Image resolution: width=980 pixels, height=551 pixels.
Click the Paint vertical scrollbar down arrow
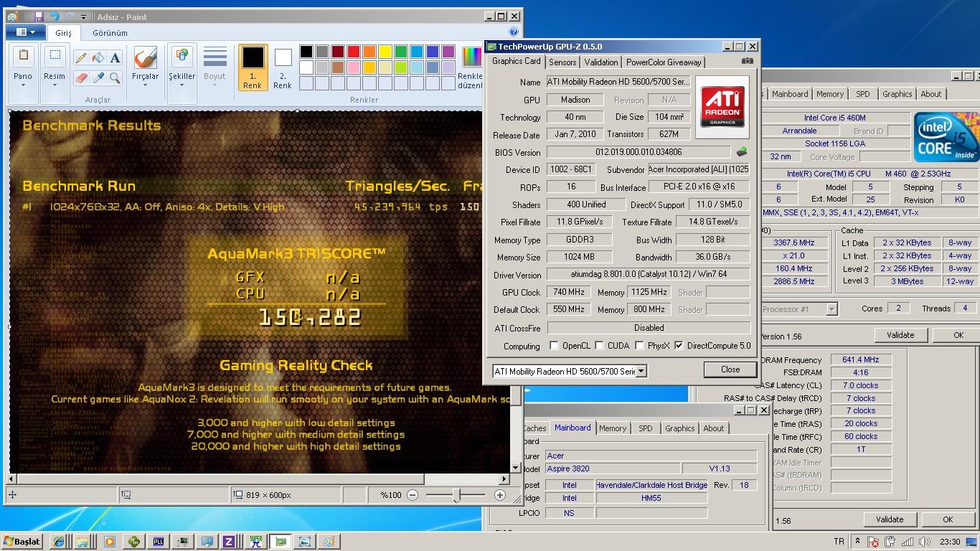pos(517,467)
